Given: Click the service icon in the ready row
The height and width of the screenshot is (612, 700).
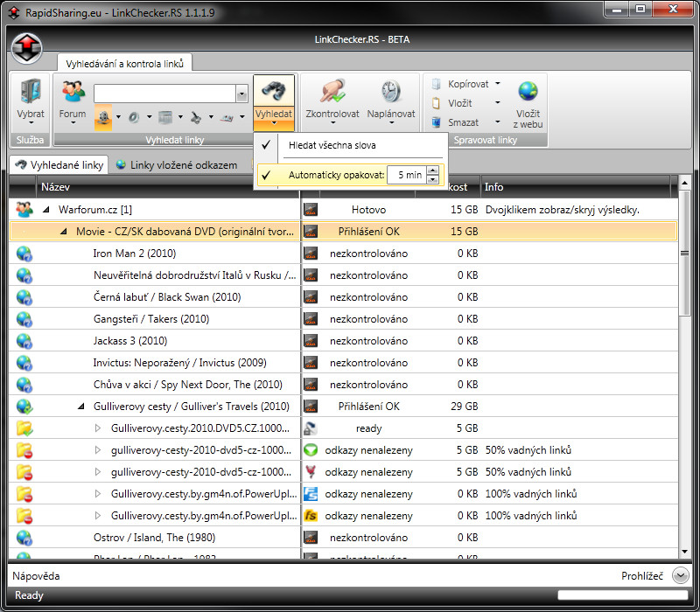Looking at the screenshot, I should point(311,428).
